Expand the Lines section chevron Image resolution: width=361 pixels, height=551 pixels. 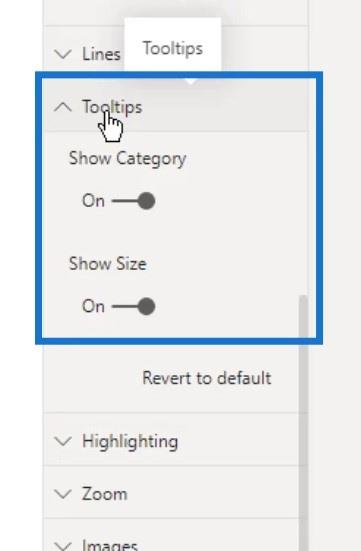coord(63,54)
